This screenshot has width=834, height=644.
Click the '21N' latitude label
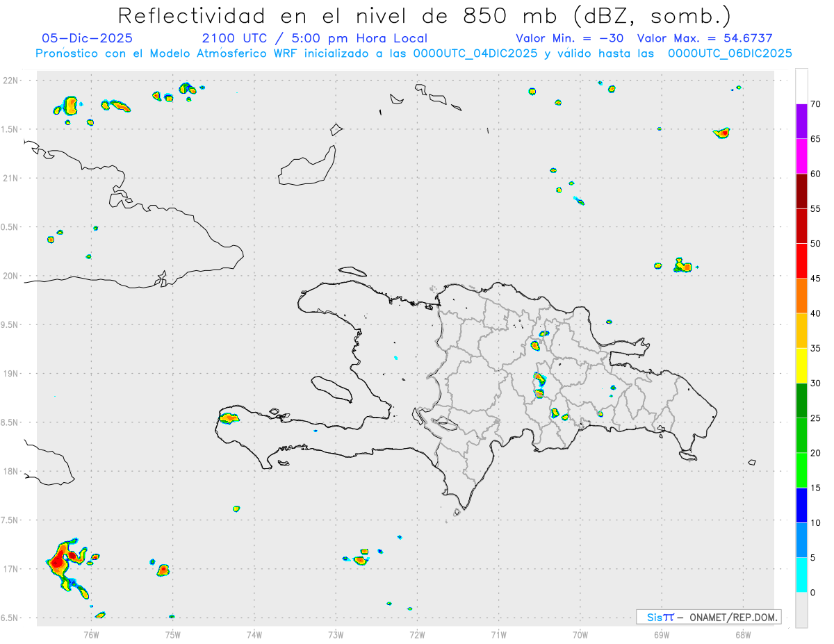(10, 178)
